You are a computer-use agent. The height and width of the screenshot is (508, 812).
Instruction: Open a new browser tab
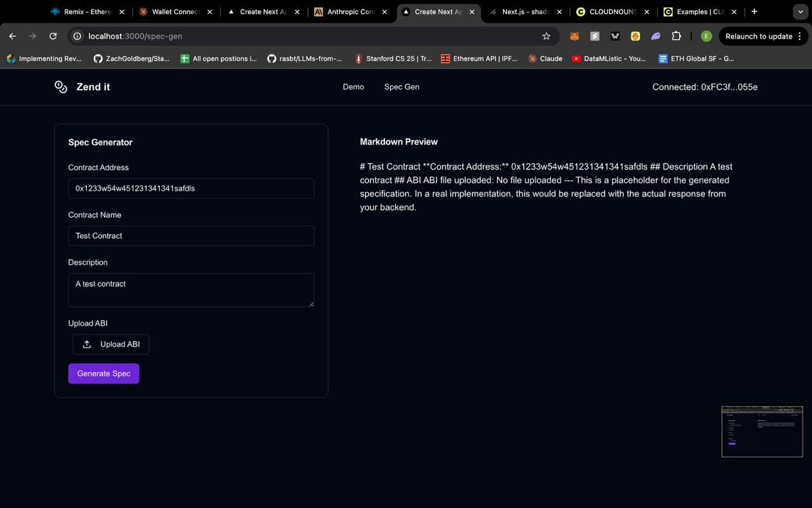click(x=754, y=11)
